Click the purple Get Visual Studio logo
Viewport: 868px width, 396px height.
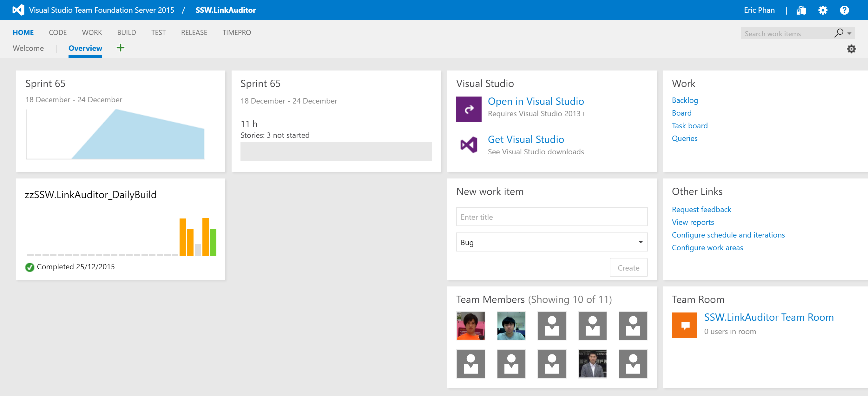click(468, 145)
